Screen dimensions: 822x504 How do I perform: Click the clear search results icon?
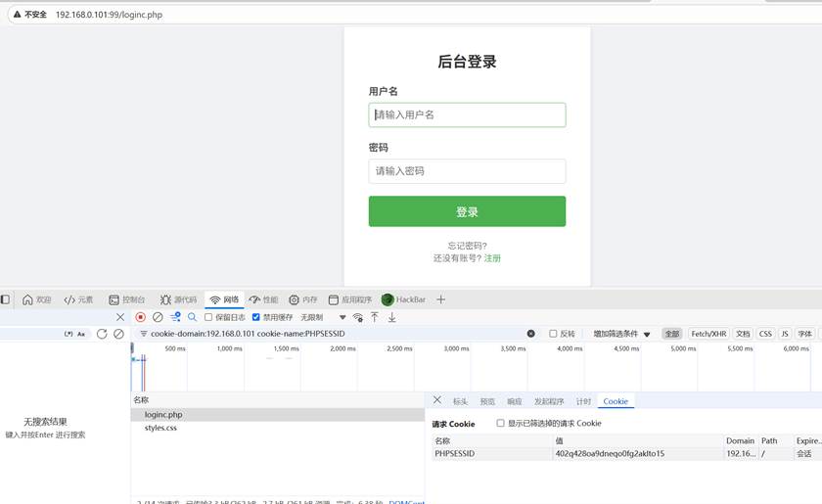point(119,334)
